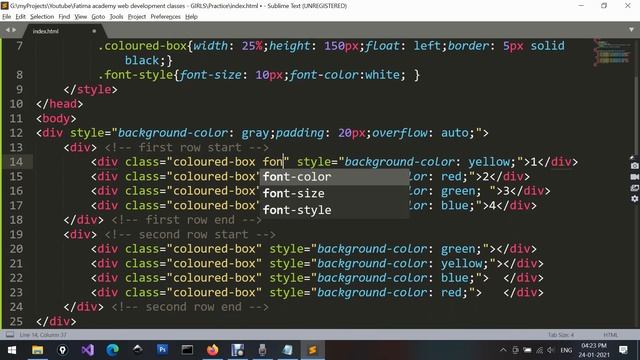This screenshot has width=640, height=360.
Task: Open the Help menu
Action: [x=191, y=17]
